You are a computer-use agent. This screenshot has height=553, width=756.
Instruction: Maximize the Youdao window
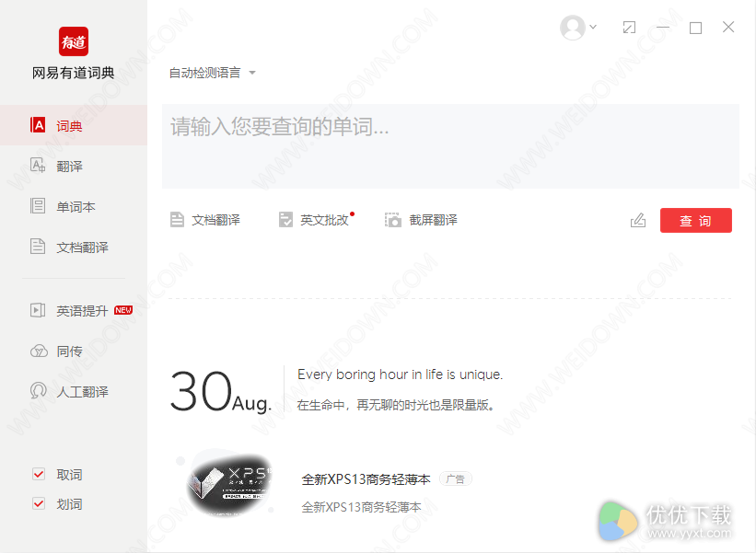click(695, 28)
